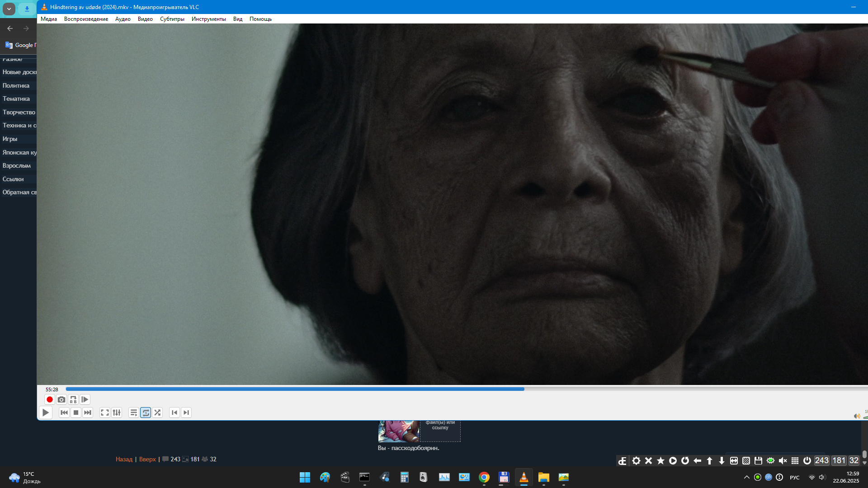Screen dimensions: 868x488
Task: Enter fullscreen video mode
Action: click(x=104, y=413)
